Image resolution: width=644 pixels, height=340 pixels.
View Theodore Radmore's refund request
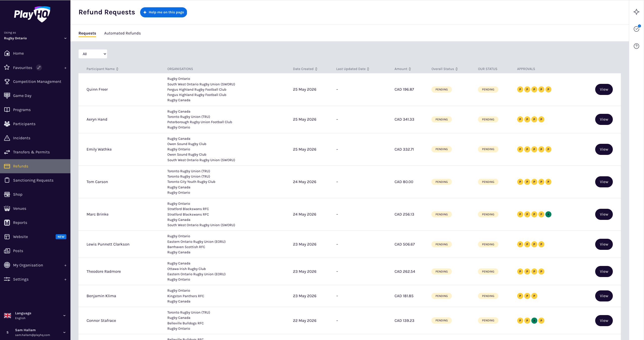pos(604,271)
